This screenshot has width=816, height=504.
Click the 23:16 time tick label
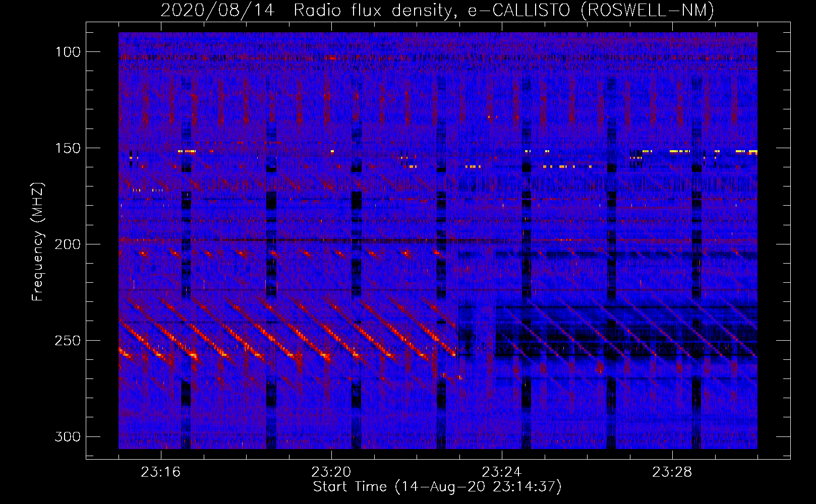(x=160, y=472)
